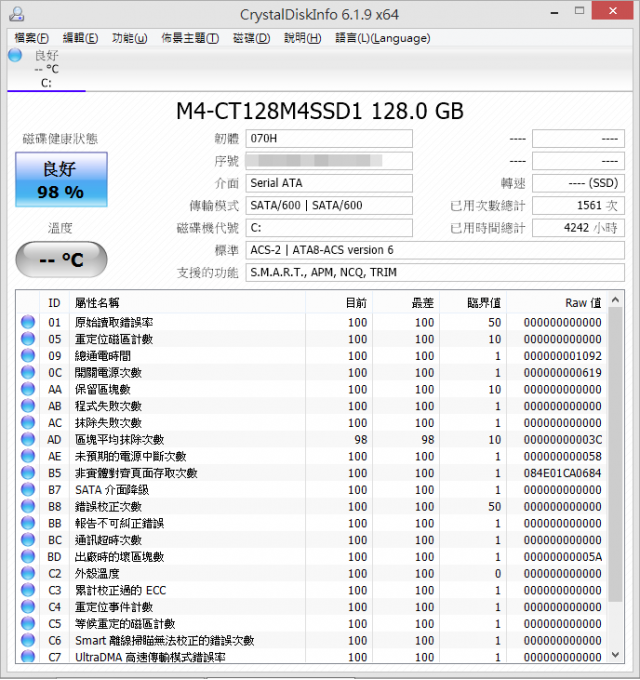Screen dimensions: 640x680
Task: Click the status orb for attribute BB
Action: pyautogui.click(x=28, y=523)
